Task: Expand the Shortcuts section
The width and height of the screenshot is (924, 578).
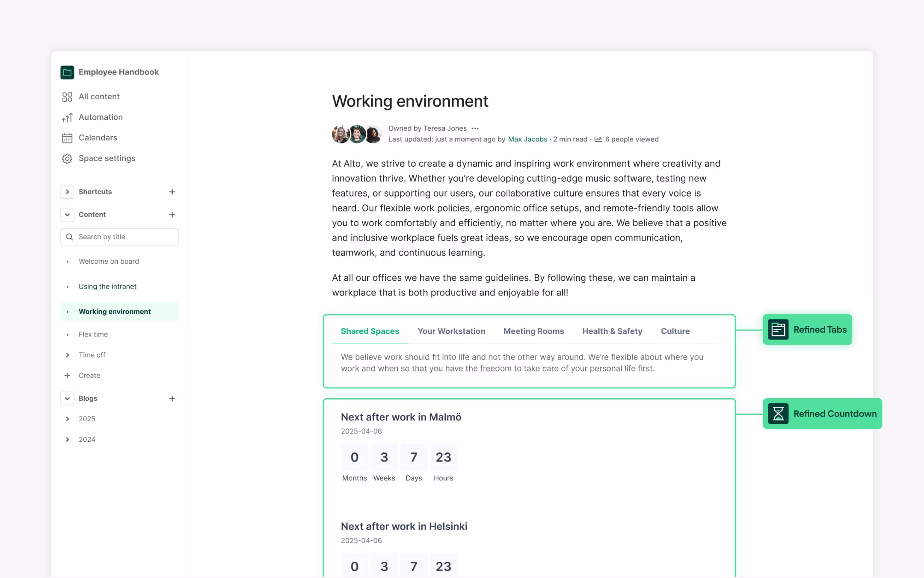Action: pyautogui.click(x=67, y=192)
